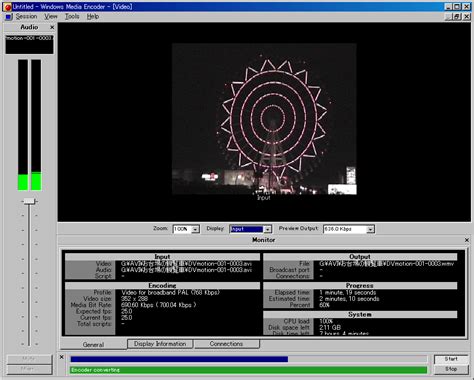Click the grayed-out Mute button under the slider
Image resolution: width=474 pixels, height=380 pixels.
point(29,359)
